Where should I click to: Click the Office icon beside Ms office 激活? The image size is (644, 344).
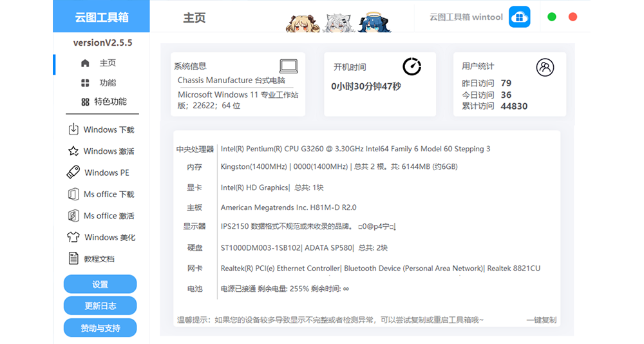pos(73,215)
